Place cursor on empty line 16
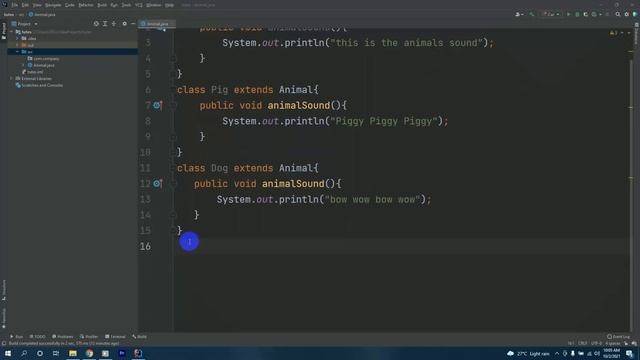640x360 pixels. click(402, 246)
